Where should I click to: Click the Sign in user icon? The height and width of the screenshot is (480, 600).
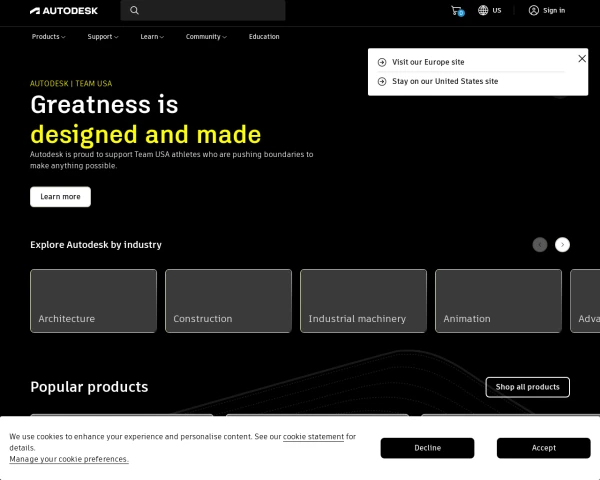[533, 10]
